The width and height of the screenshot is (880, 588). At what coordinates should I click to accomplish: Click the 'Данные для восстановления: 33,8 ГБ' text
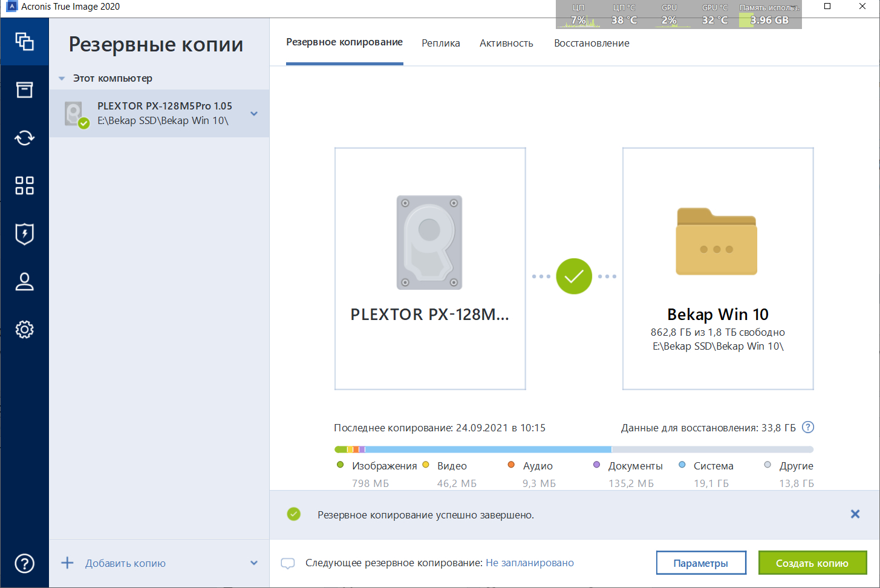tap(708, 428)
